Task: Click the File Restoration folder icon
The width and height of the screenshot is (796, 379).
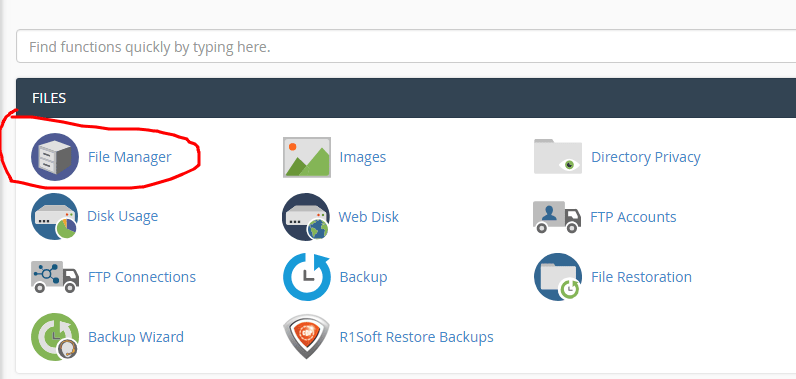Action: point(558,277)
